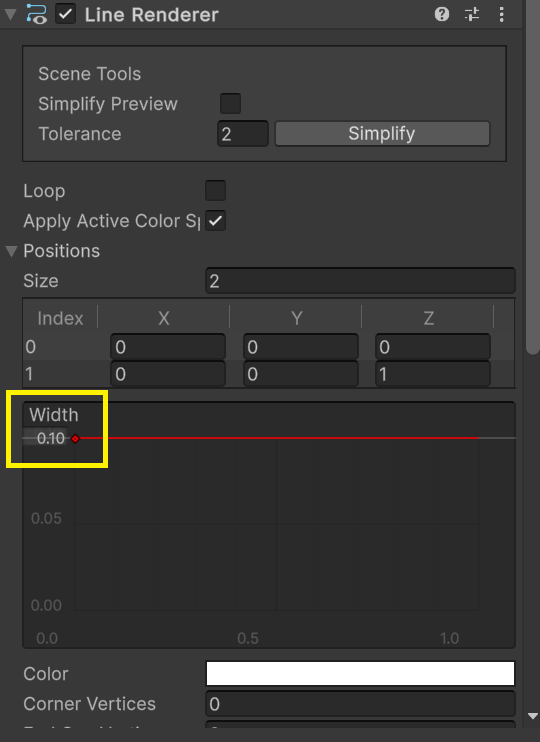
Task: Click the Corner Vertices field
Action: (360, 704)
